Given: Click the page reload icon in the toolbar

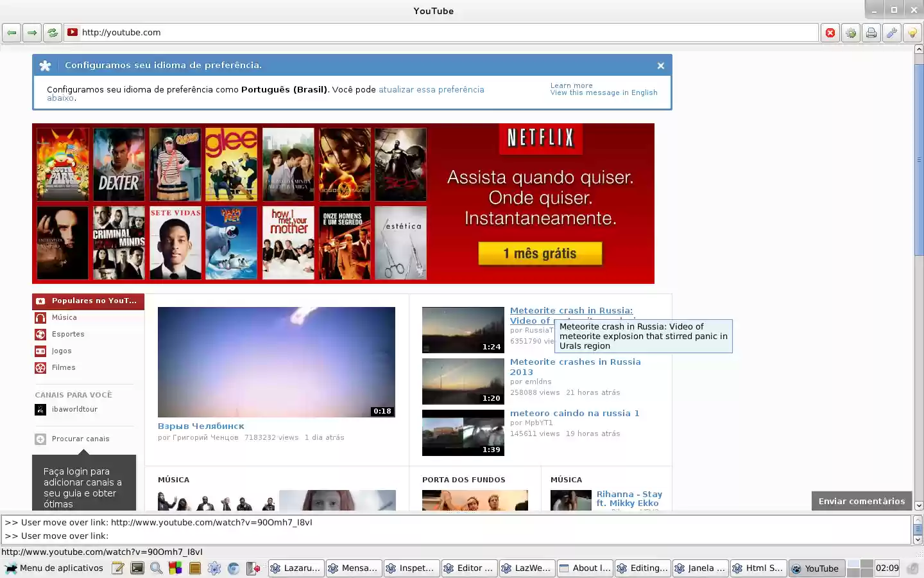Looking at the screenshot, I should (52, 32).
